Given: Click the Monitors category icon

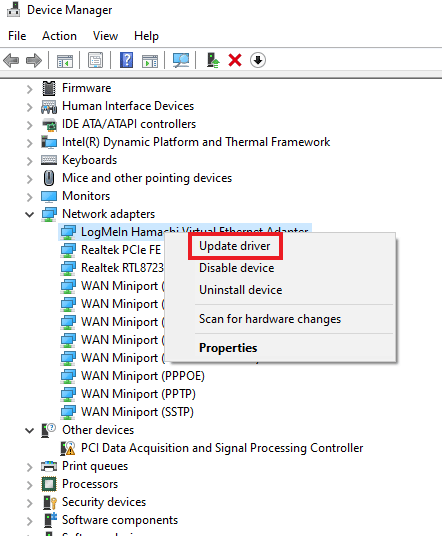Looking at the screenshot, I should pos(49,197).
